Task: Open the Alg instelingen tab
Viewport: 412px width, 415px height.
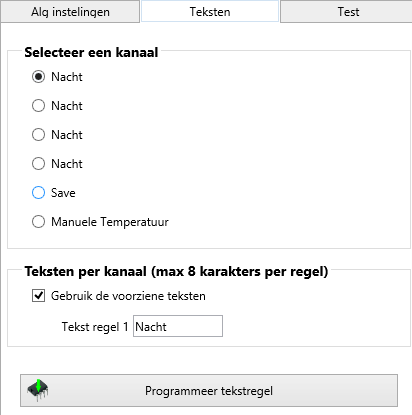Action: coord(70,12)
